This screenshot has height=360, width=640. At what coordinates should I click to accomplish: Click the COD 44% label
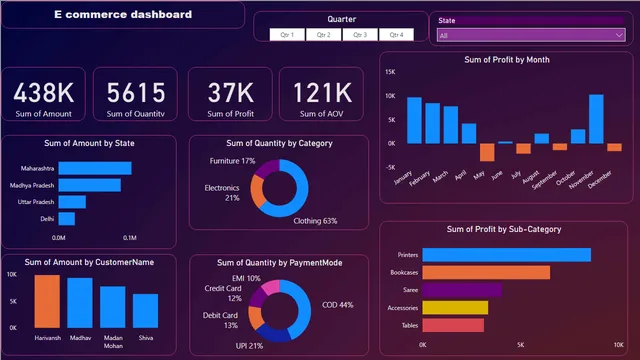338,305
